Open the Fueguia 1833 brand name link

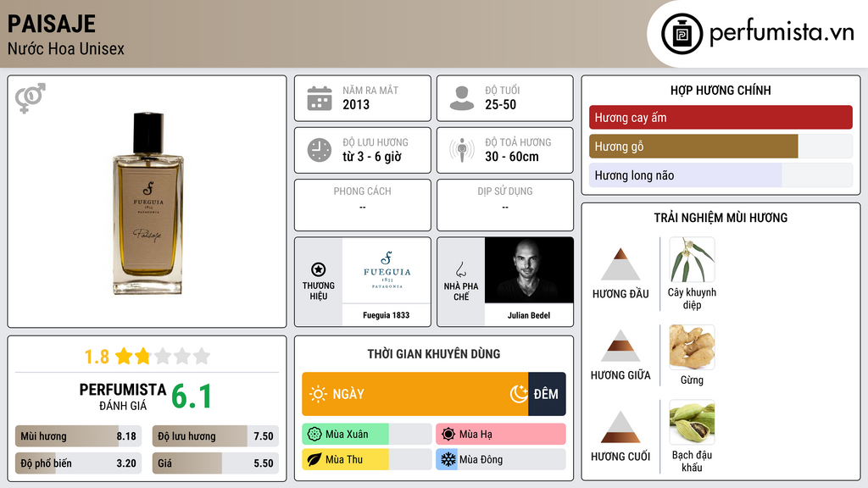tap(387, 315)
